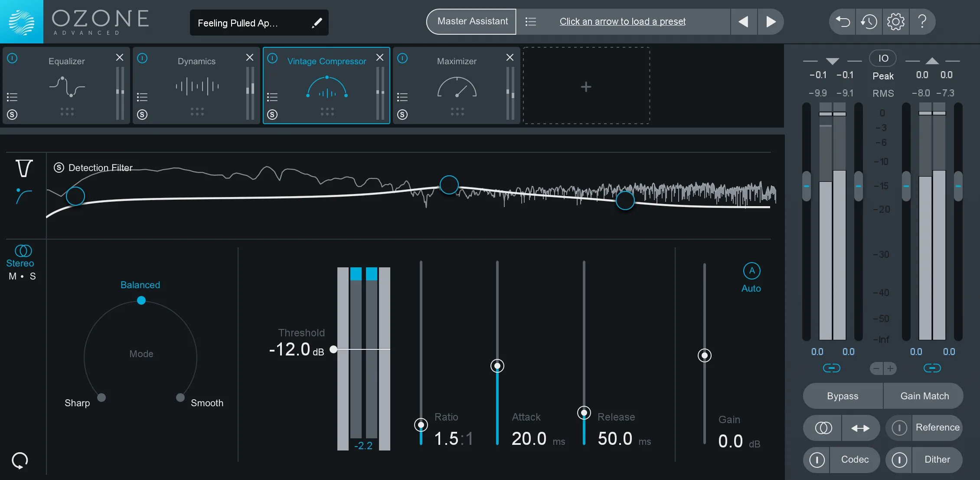Image resolution: width=980 pixels, height=480 pixels.
Task: Toggle the input gain link icon
Action: (831, 368)
